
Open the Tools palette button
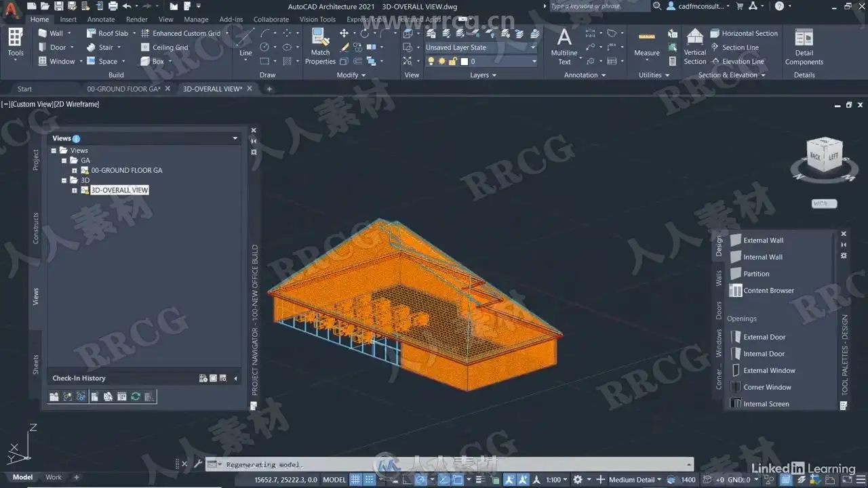coord(16,45)
